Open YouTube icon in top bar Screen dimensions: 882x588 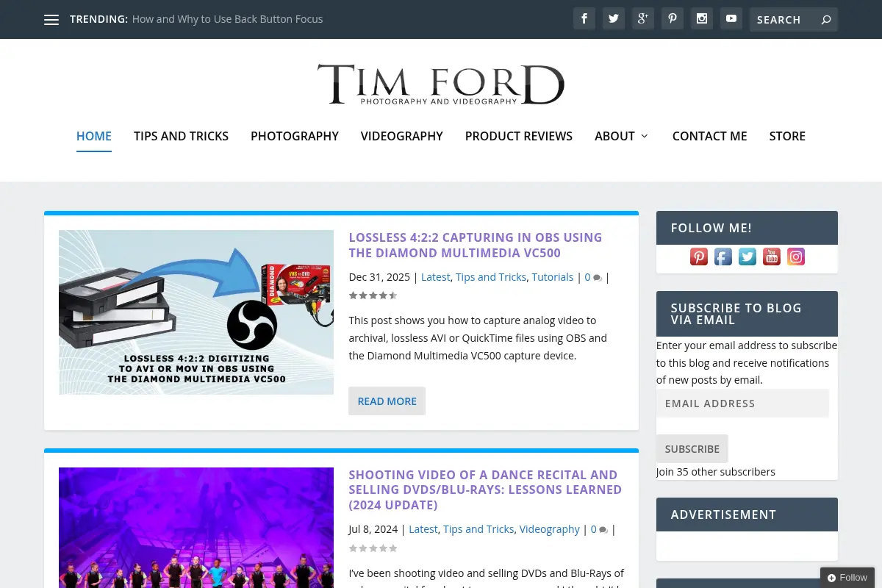731,19
